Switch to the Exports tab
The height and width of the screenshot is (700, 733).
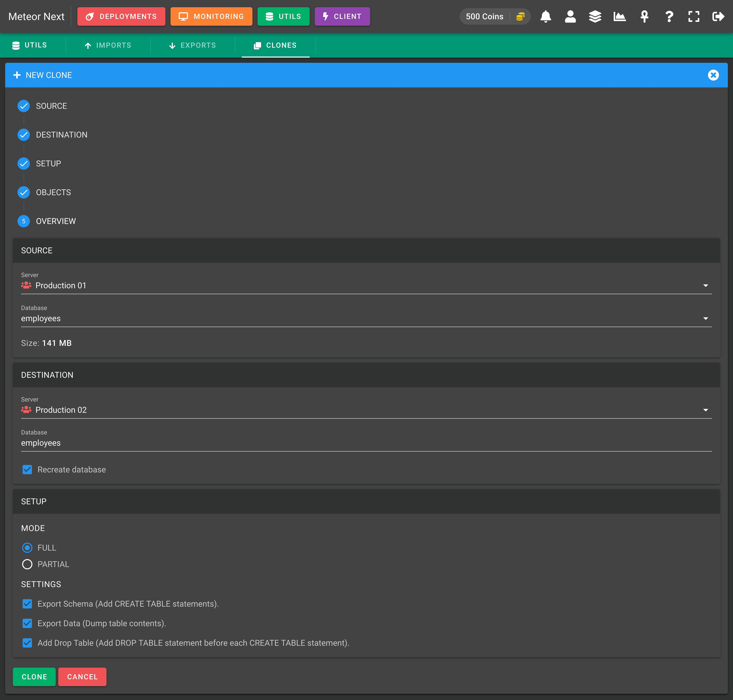[x=193, y=45]
